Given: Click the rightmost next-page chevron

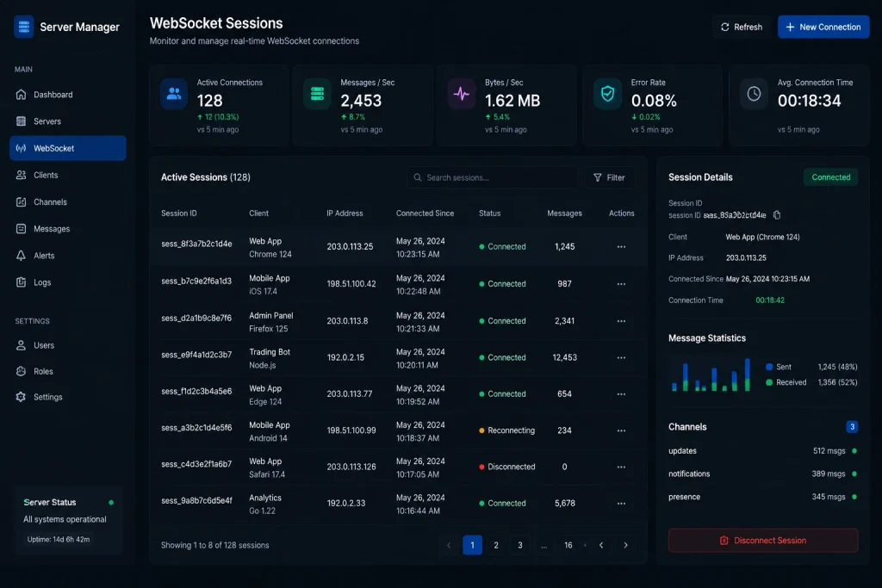Looking at the screenshot, I should [x=625, y=545].
